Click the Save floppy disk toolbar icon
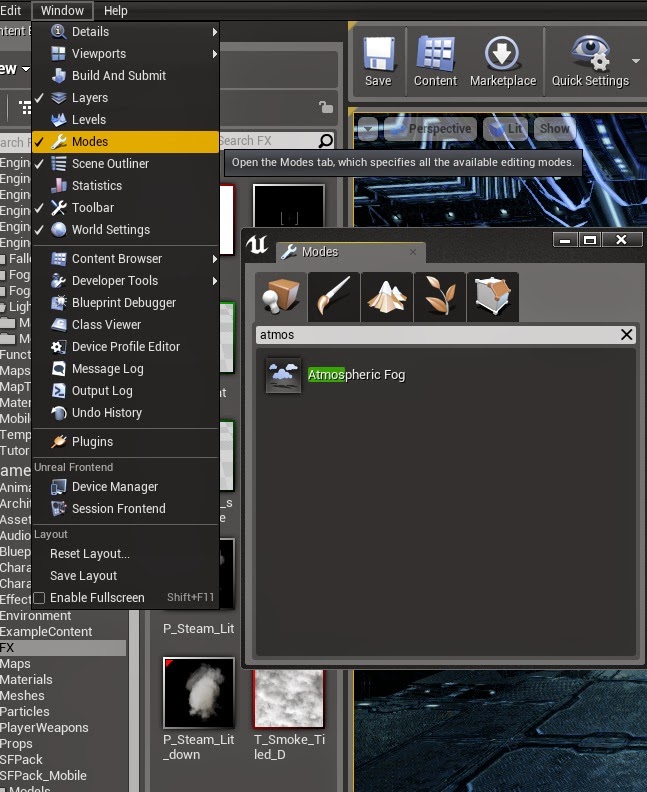 point(378,54)
